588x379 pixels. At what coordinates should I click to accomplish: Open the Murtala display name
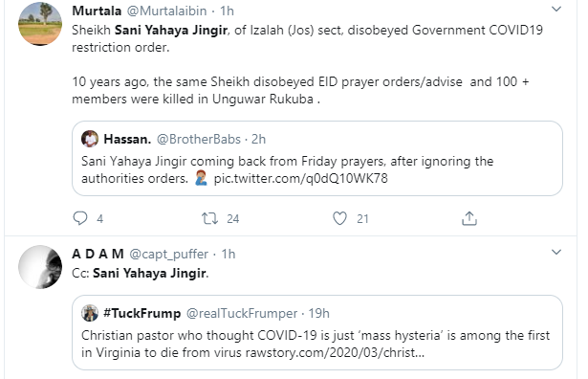click(97, 11)
